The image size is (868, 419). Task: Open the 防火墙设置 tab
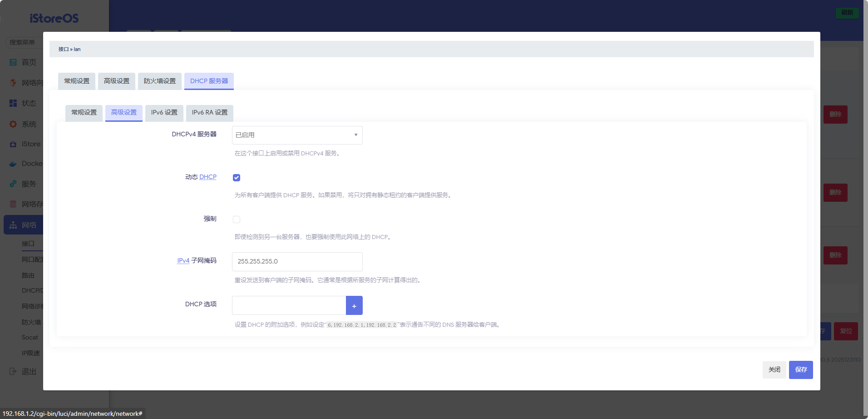159,81
